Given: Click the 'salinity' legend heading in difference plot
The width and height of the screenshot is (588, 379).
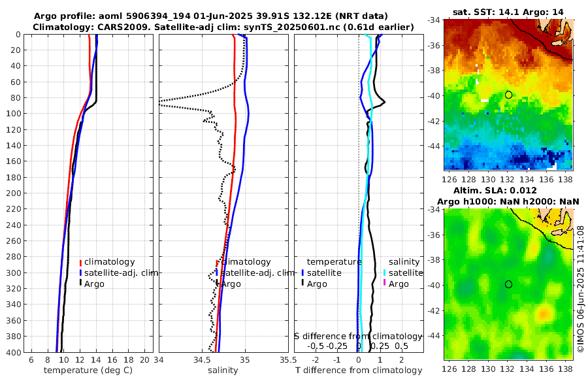Looking at the screenshot, I should 404,262.
